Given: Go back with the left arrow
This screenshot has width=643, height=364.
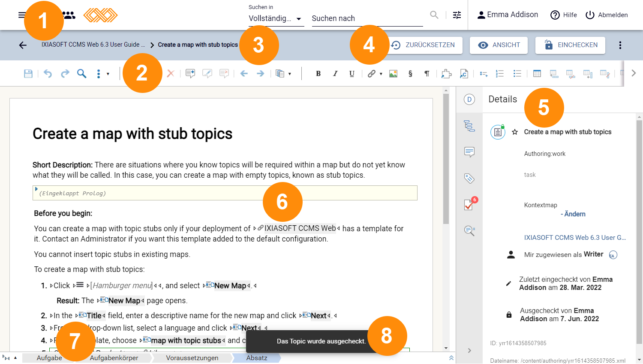Looking at the screenshot, I should click(x=23, y=45).
